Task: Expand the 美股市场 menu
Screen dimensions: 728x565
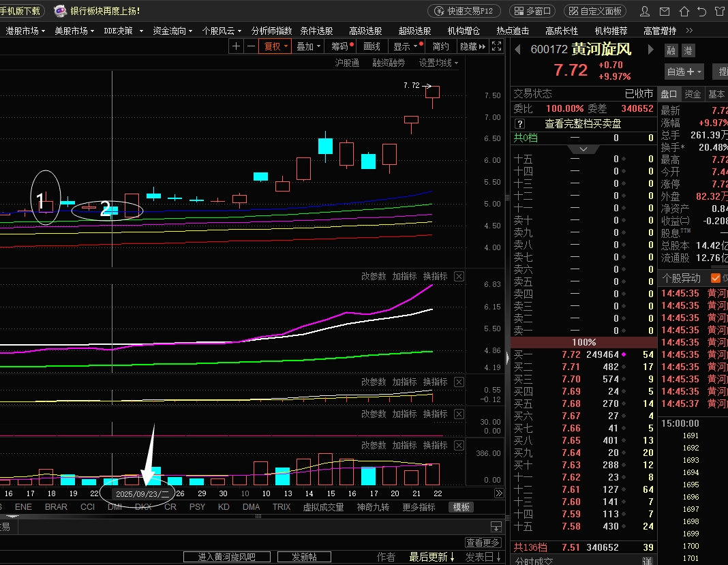Action: tap(74, 31)
